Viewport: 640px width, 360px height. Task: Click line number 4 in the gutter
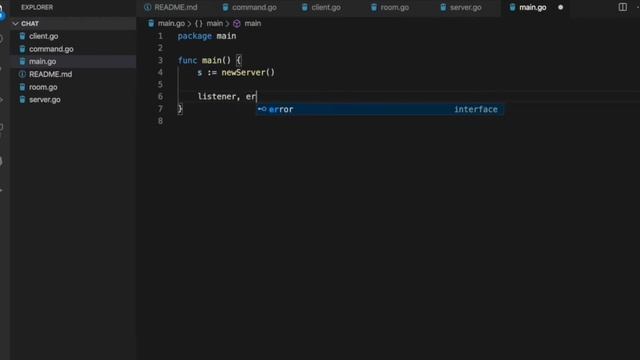tap(160, 73)
